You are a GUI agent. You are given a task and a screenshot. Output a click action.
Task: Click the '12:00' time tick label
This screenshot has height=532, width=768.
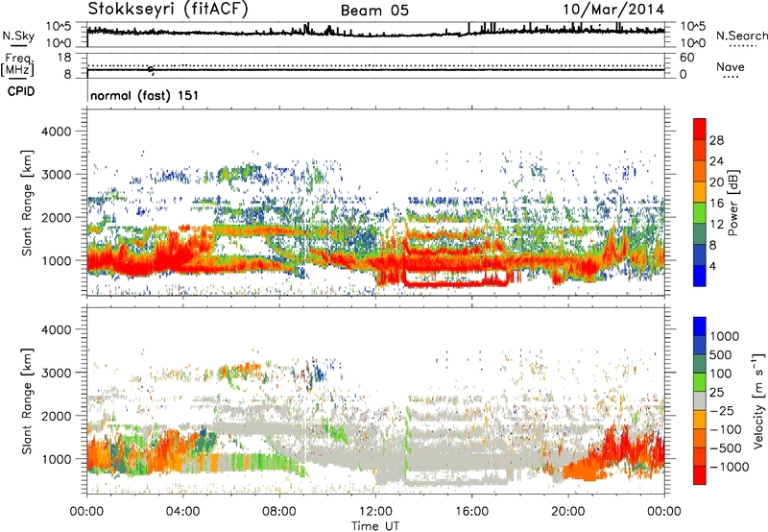[x=375, y=512]
